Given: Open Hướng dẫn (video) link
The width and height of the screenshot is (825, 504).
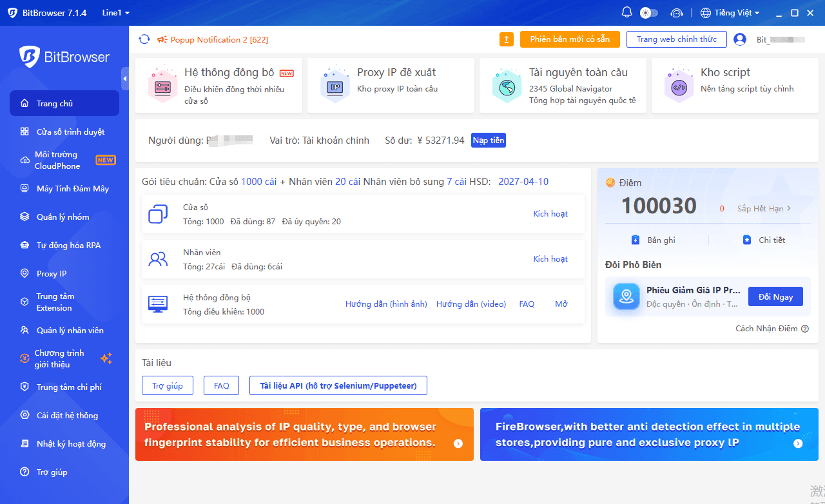Looking at the screenshot, I should (x=471, y=304).
